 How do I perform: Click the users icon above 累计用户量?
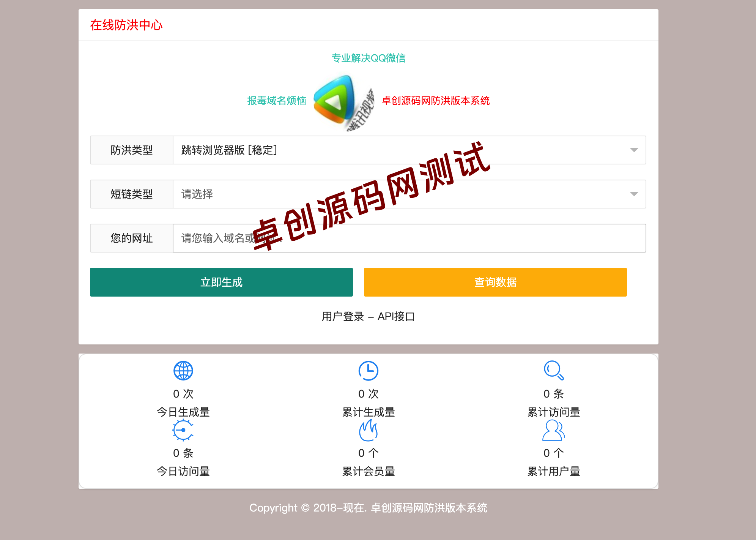point(554,430)
